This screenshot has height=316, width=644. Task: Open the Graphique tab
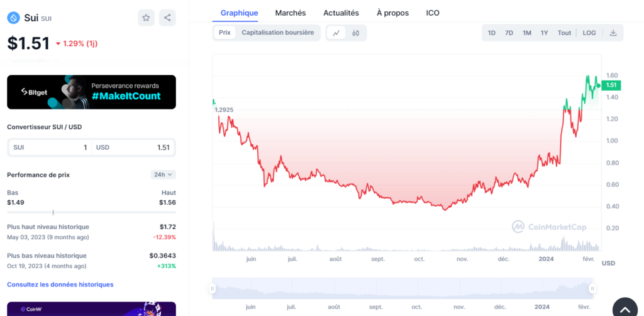point(240,13)
